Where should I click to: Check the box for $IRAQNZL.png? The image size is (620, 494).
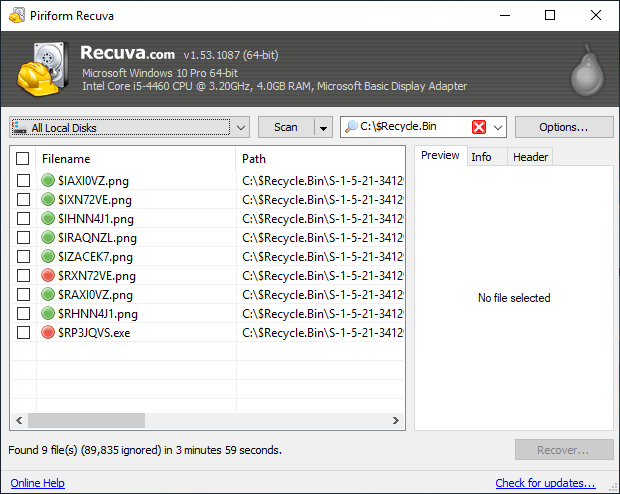23,237
